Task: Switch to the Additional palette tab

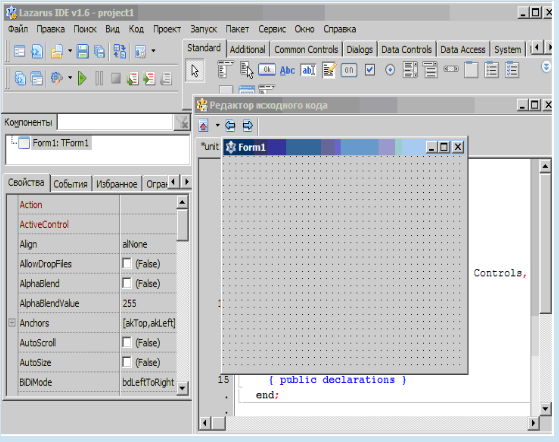Action: tap(247, 50)
